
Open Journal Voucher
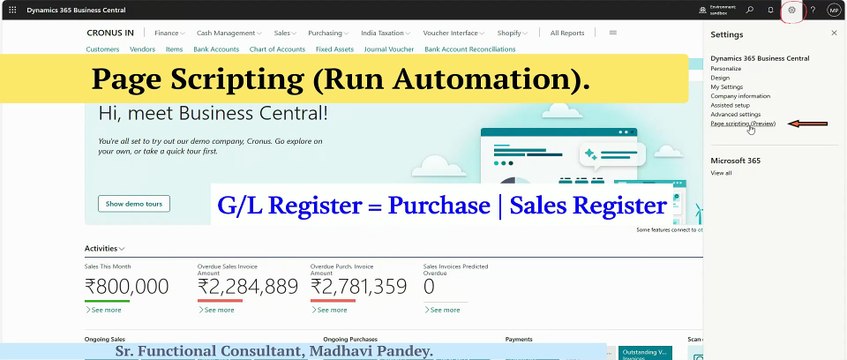coord(389,49)
